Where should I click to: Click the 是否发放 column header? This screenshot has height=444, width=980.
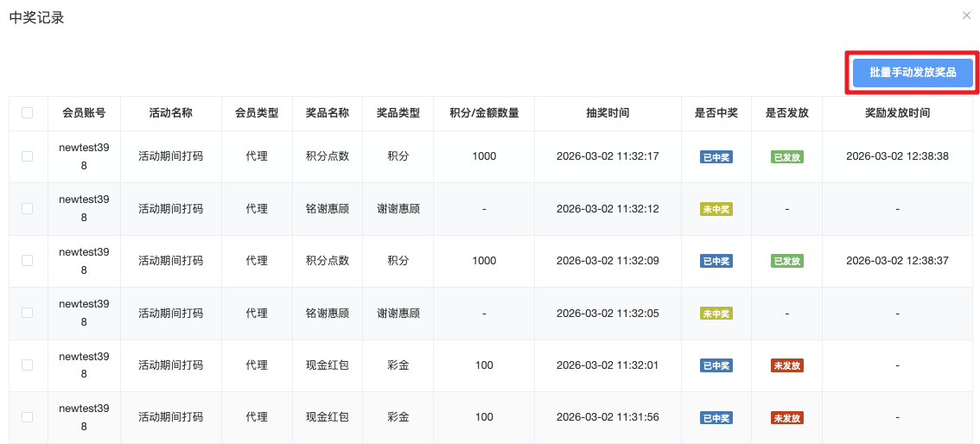tap(786, 113)
